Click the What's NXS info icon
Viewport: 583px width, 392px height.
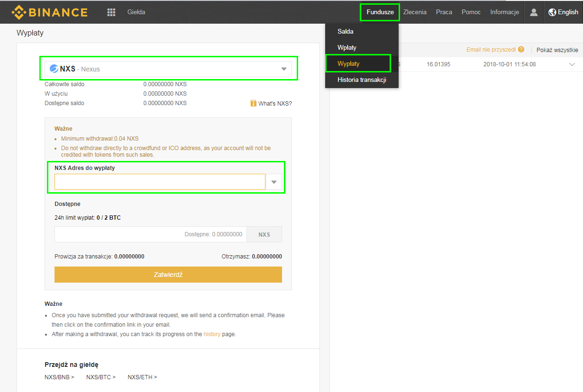(x=254, y=103)
